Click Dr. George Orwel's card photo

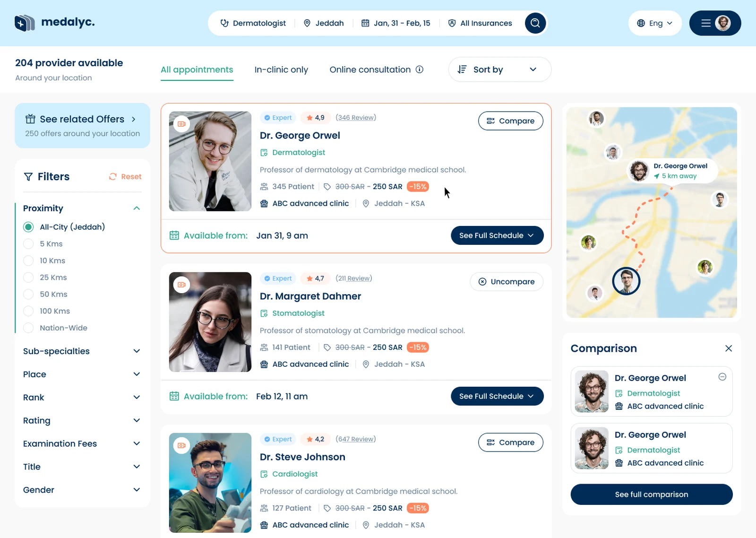(x=210, y=161)
